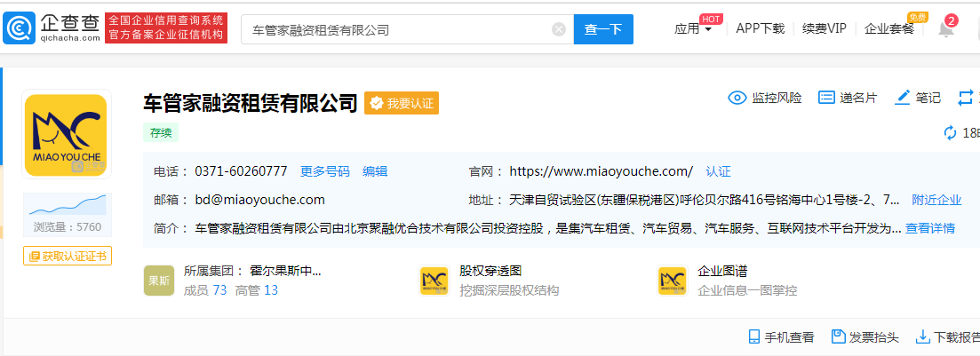Click the 存续 status tag
This screenshot has width=980, height=356.
(161, 132)
